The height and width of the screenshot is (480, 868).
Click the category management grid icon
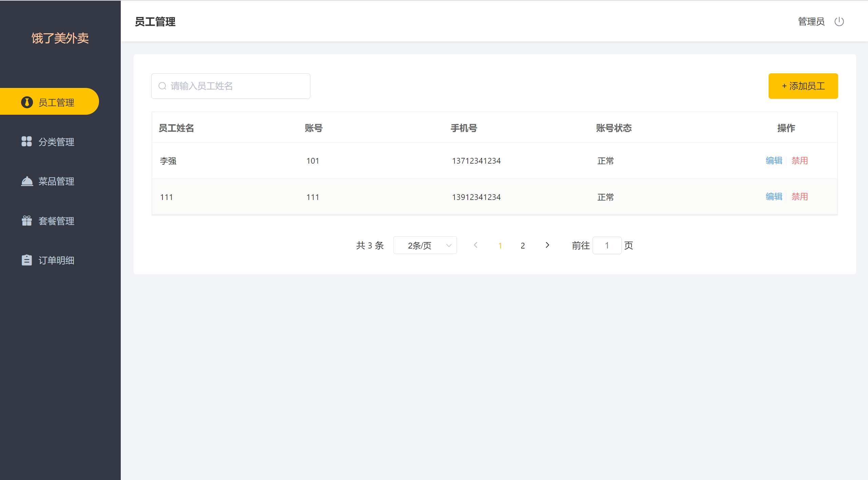point(26,141)
